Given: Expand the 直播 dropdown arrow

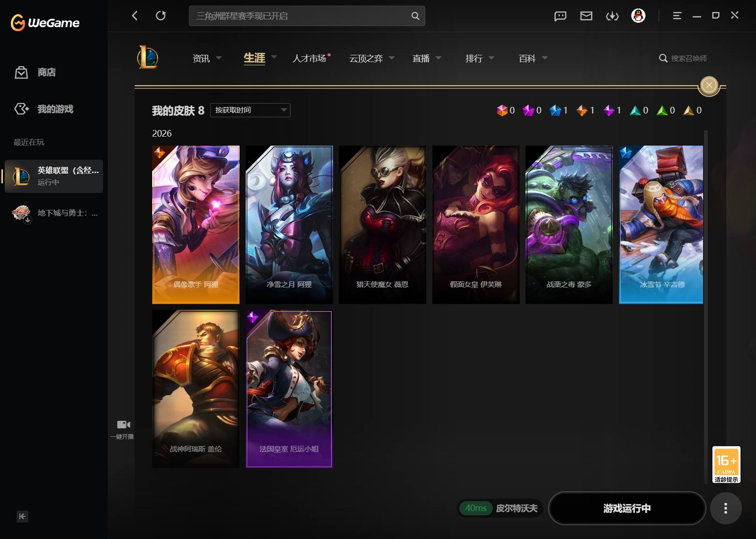Looking at the screenshot, I should pyautogui.click(x=438, y=58).
